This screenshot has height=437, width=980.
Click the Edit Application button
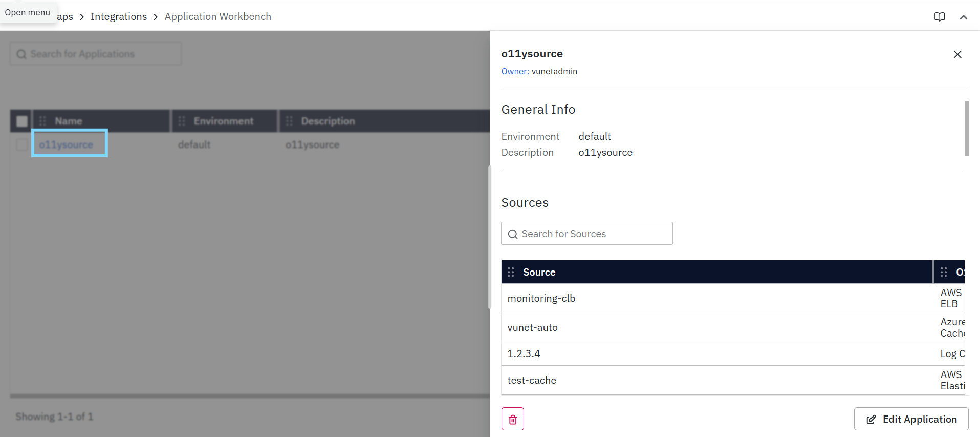[911, 419]
